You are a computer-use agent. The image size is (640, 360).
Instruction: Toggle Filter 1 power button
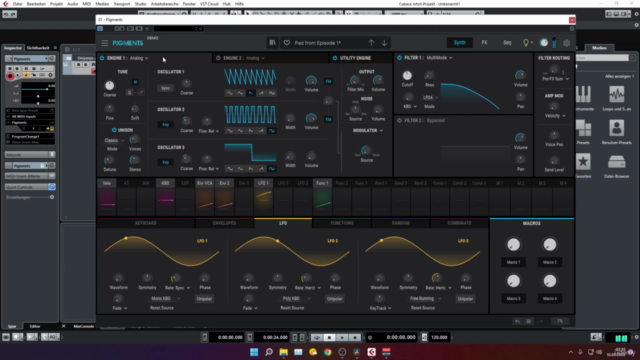coord(400,58)
